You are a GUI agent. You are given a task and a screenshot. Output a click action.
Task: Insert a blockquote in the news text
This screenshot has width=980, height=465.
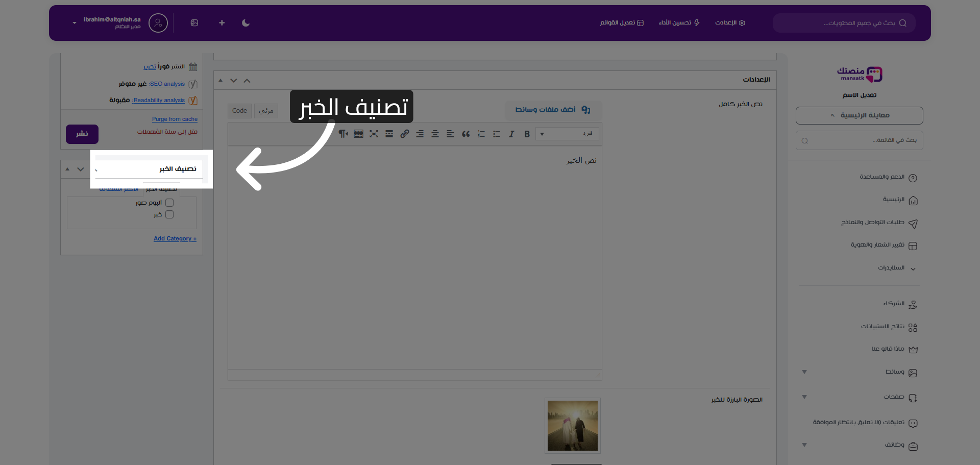point(465,134)
